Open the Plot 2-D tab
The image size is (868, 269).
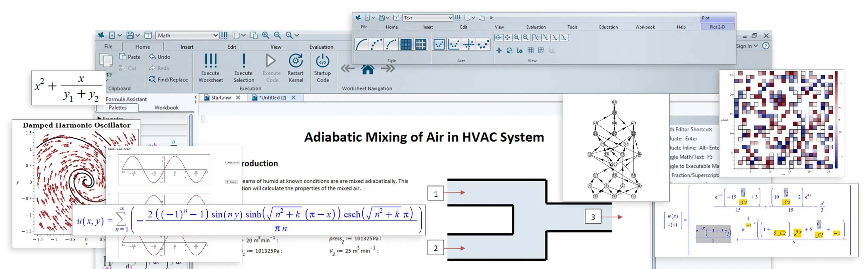[x=717, y=27]
